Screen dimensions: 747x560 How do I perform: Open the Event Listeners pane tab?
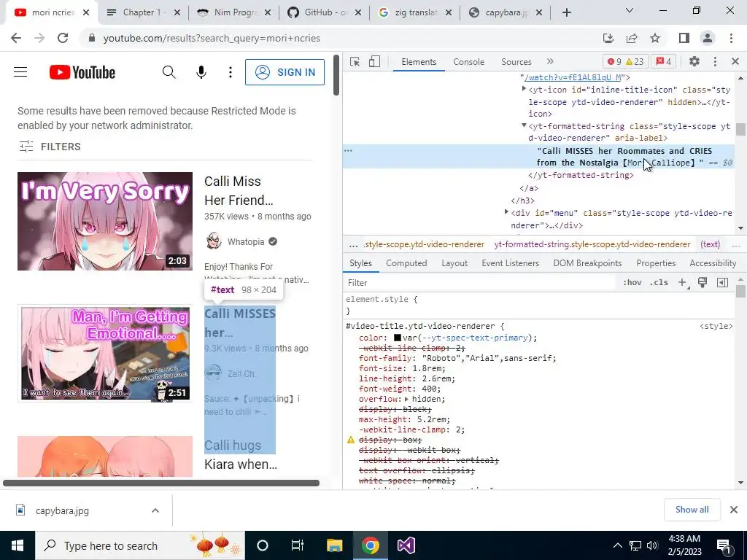click(510, 263)
